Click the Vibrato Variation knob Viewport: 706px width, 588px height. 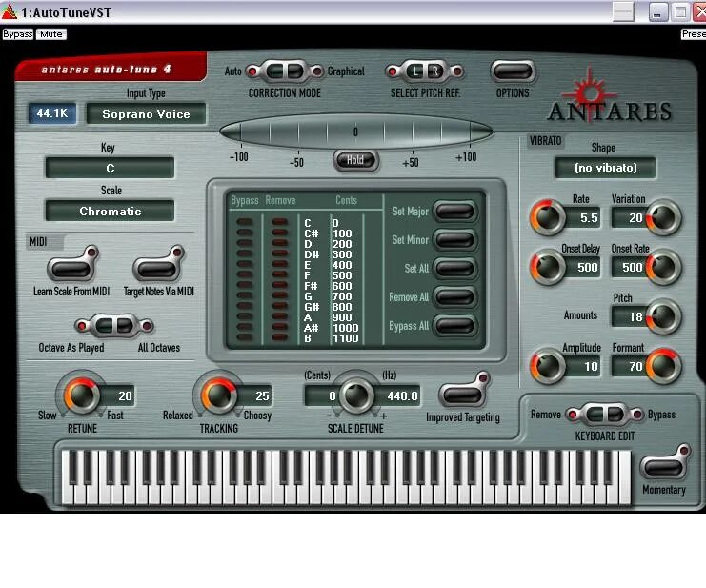point(664,217)
